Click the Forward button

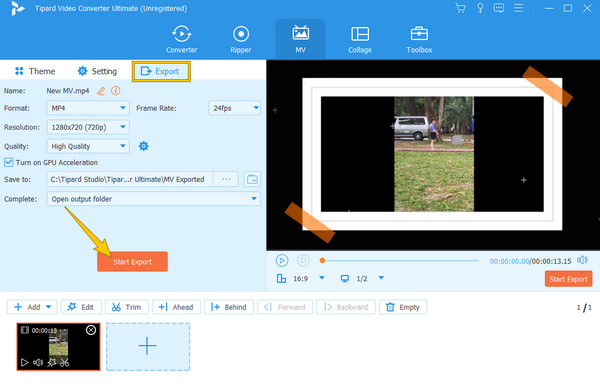pyautogui.click(x=285, y=307)
